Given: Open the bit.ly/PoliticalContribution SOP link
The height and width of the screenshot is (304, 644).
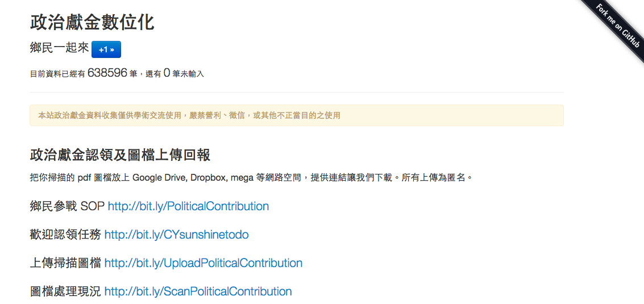Looking at the screenshot, I should point(188,206).
